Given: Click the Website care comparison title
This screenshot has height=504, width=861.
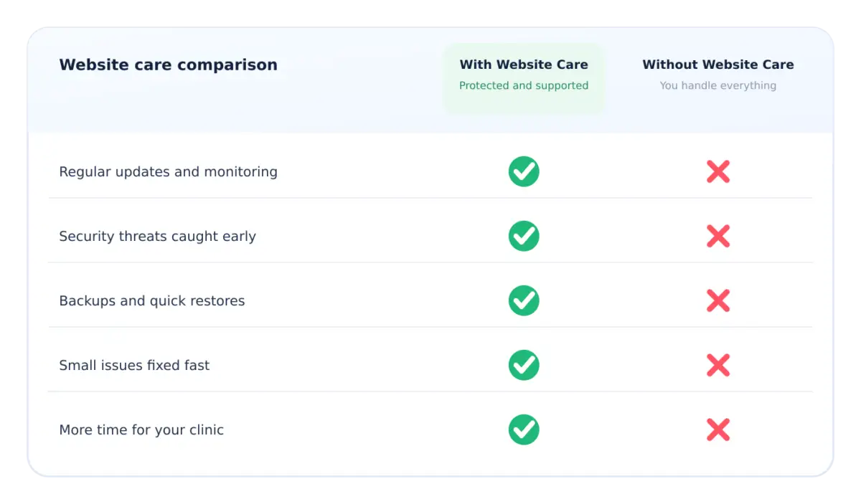Looking at the screenshot, I should click(x=168, y=65).
